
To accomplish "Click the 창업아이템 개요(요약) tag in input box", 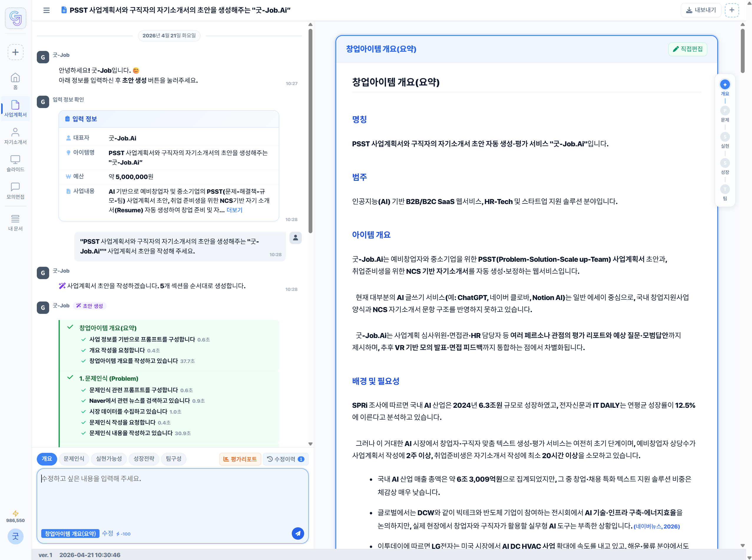I will tap(70, 534).
